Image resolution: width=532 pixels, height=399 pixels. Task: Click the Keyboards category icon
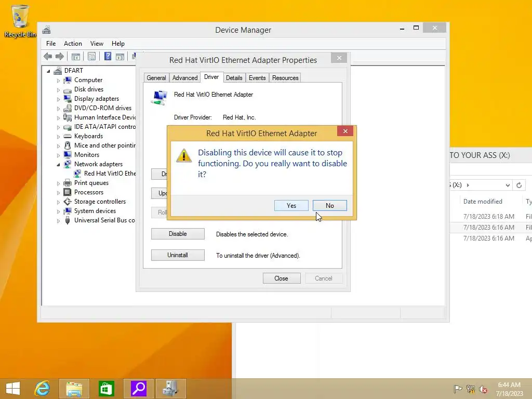point(68,136)
